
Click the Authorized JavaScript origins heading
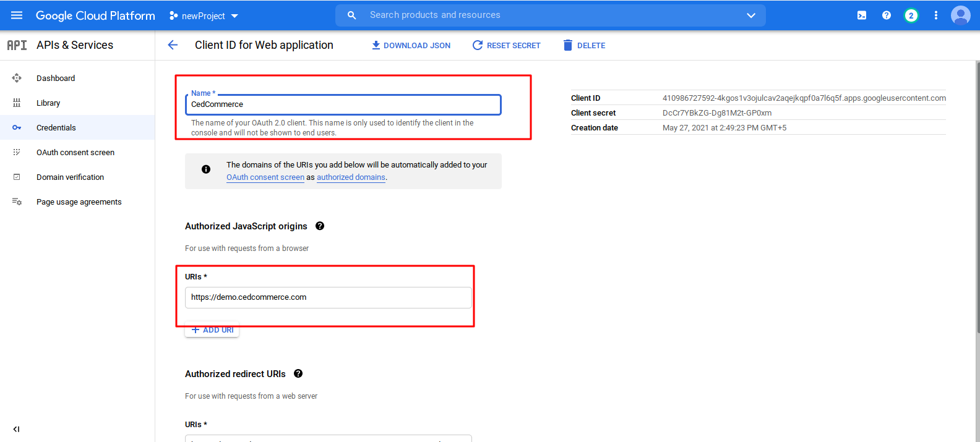point(246,226)
